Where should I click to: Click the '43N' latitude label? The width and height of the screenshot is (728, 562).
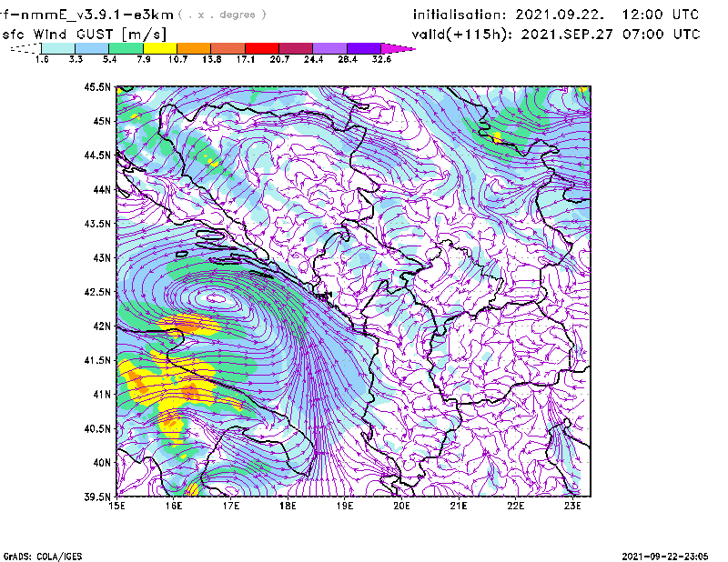[102, 257]
